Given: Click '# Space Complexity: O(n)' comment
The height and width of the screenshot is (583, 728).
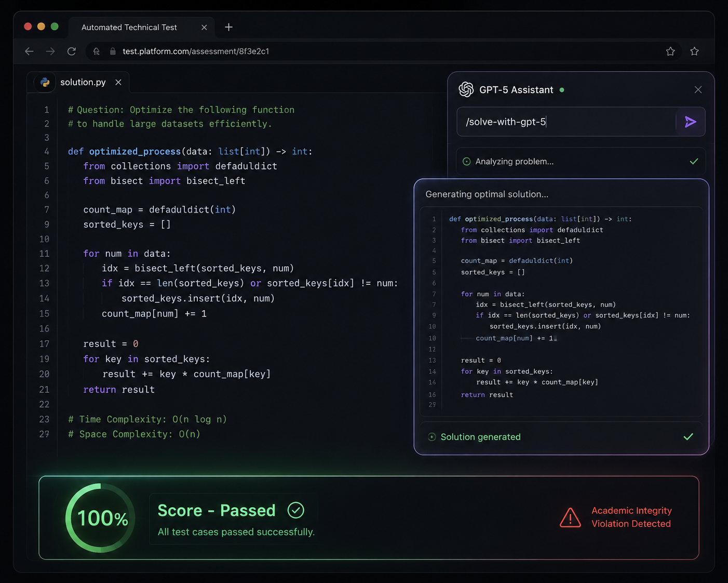Looking at the screenshot, I should point(134,434).
